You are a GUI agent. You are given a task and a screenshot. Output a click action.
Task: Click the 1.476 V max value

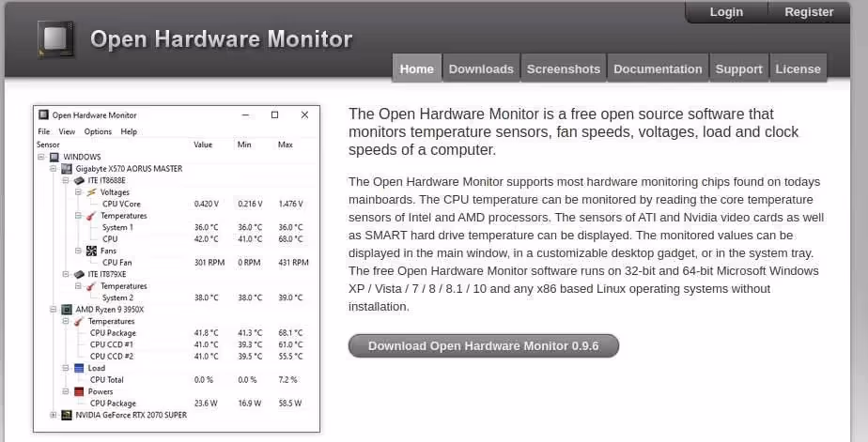point(290,205)
